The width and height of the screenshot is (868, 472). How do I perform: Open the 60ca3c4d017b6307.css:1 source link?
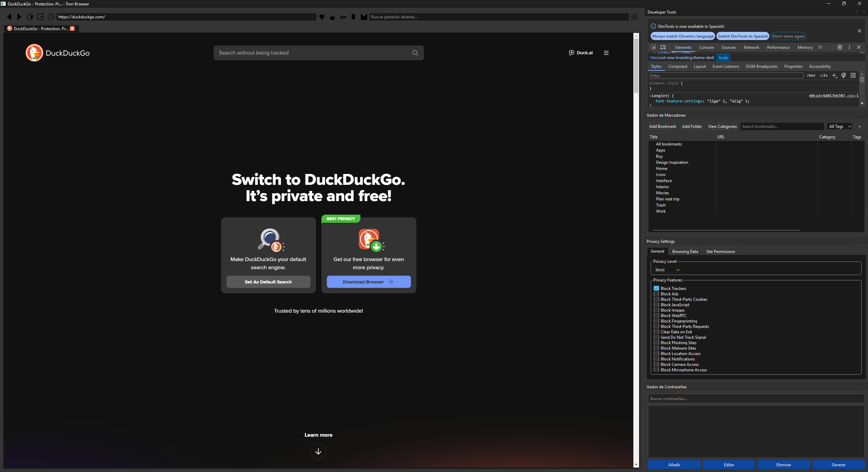[834, 96]
